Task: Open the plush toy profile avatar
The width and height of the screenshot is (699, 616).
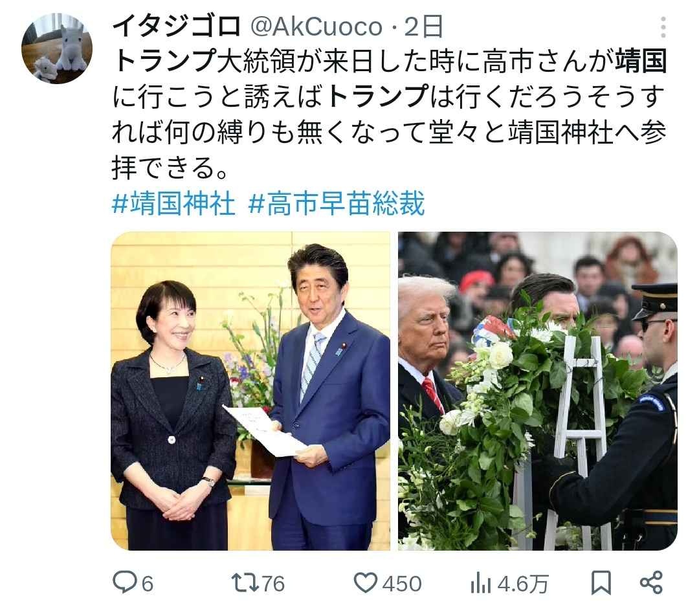Action: coord(57,48)
